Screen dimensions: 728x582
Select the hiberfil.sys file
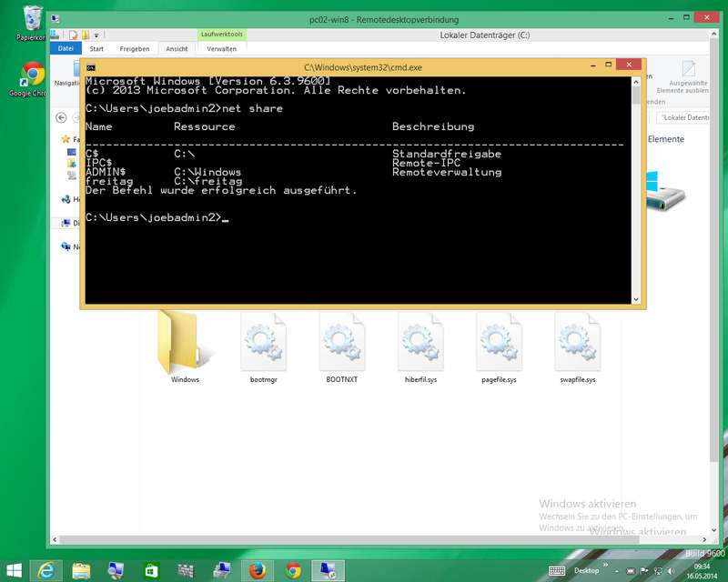(420, 346)
